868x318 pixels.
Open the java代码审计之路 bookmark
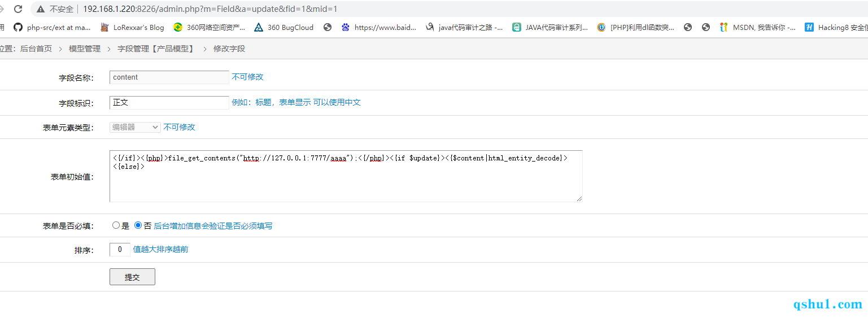(464, 27)
